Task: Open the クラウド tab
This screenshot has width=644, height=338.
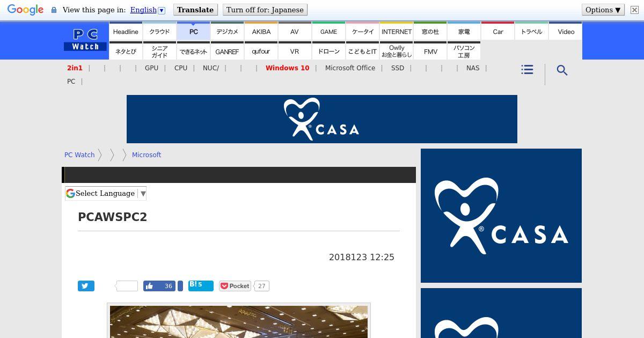Action: [159, 32]
